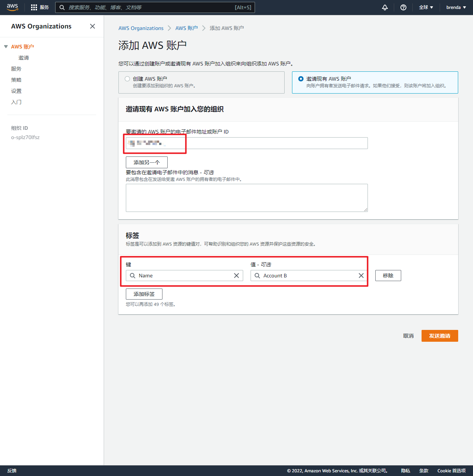Image resolution: width=473 pixels, height=476 pixels.
Task: Focus the top search services field
Action: tap(155, 7)
